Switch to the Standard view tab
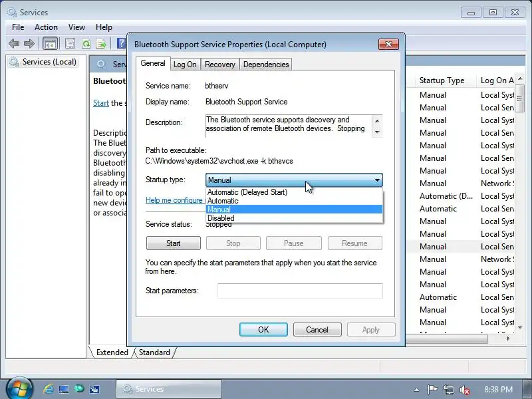This screenshot has width=532, height=399. pyautogui.click(x=154, y=352)
